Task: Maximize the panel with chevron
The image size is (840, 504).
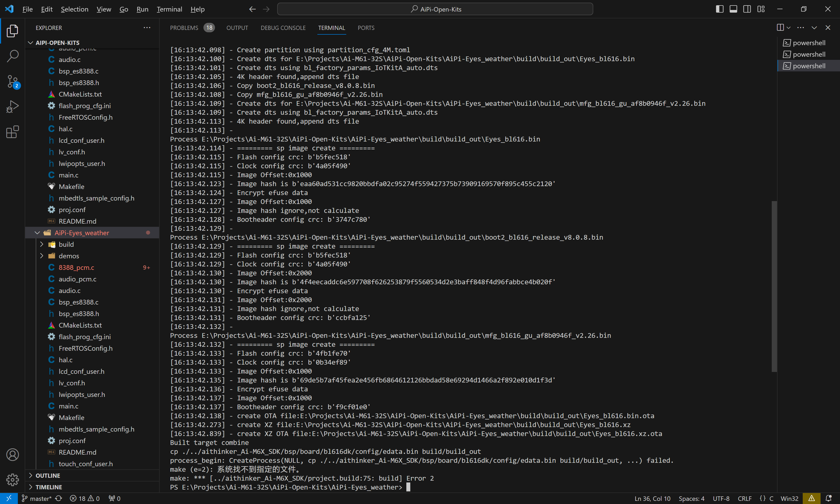Action: coord(814,28)
